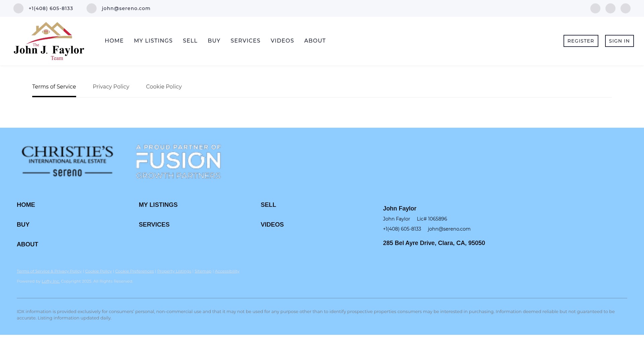This screenshot has height=362, width=644.
Task: Go to MY LISTINGS in the footer
Action: pos(158,205)
